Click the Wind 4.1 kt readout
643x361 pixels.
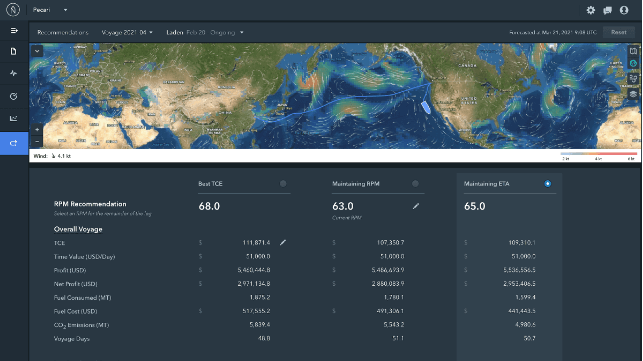[x=52, y=156]
